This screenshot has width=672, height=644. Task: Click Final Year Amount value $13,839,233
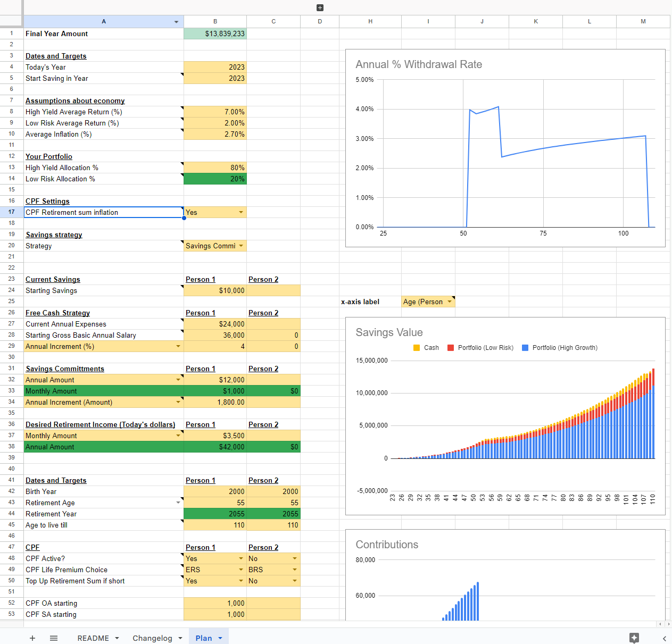tap(215, 34)
